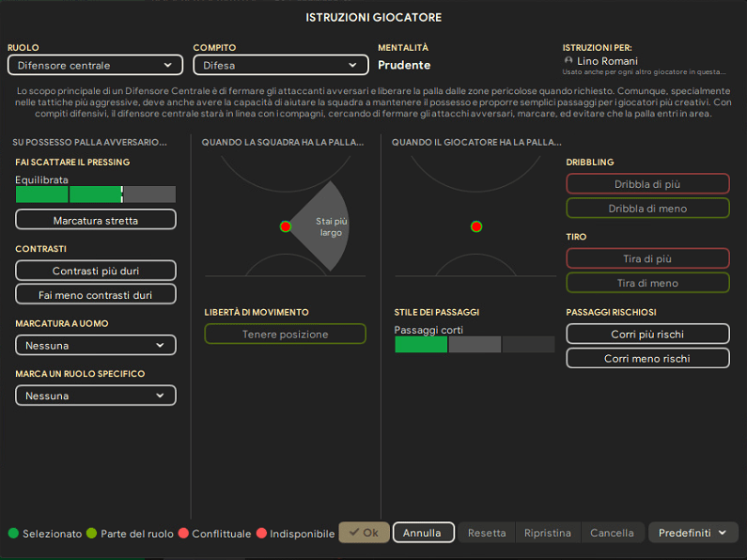Enable 'Corri più rischi' passing option
747x560 pixels.
pos(647,334)
